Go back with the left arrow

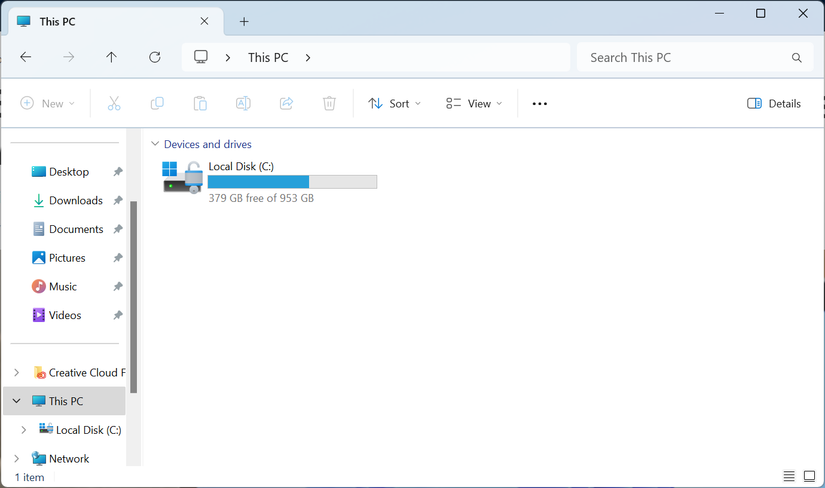coord(25,57)
